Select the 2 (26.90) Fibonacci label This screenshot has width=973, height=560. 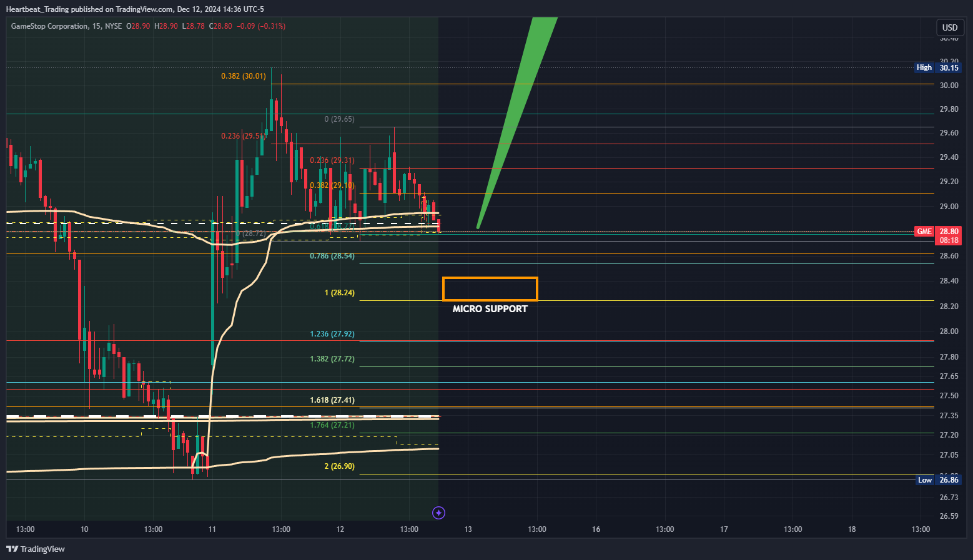340,466
